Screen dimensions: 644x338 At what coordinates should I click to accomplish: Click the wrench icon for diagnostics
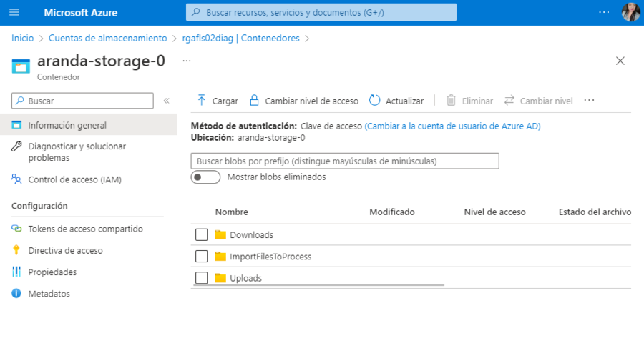coord(16,146)
